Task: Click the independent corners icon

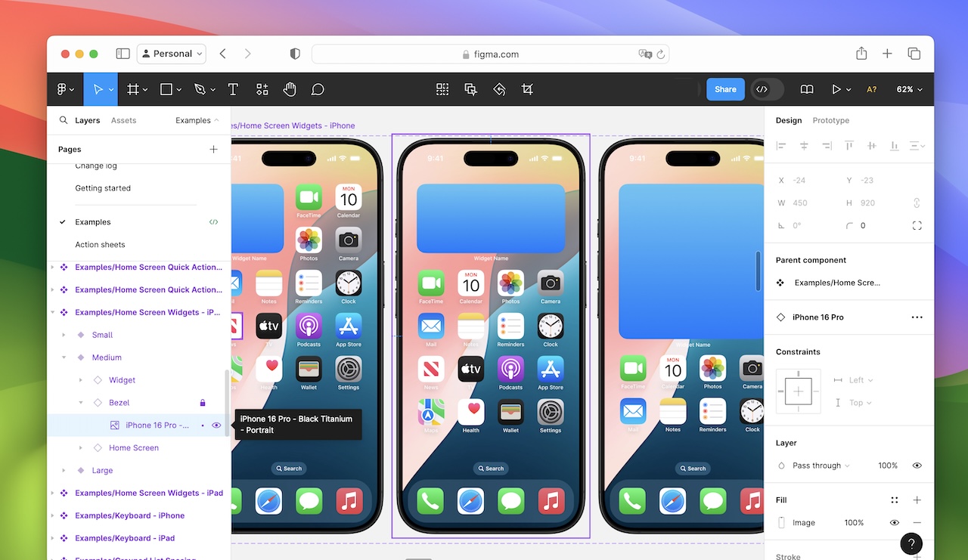Action: click(917, 225)
